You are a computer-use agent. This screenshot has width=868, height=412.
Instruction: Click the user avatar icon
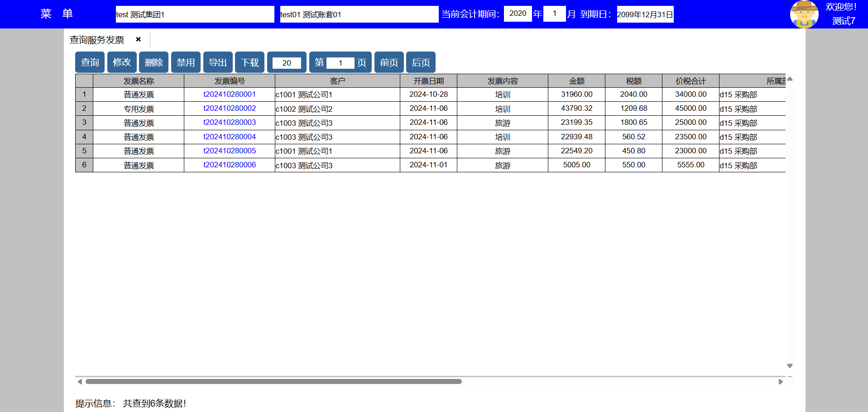pyautogui.click(x=804, y=14)
